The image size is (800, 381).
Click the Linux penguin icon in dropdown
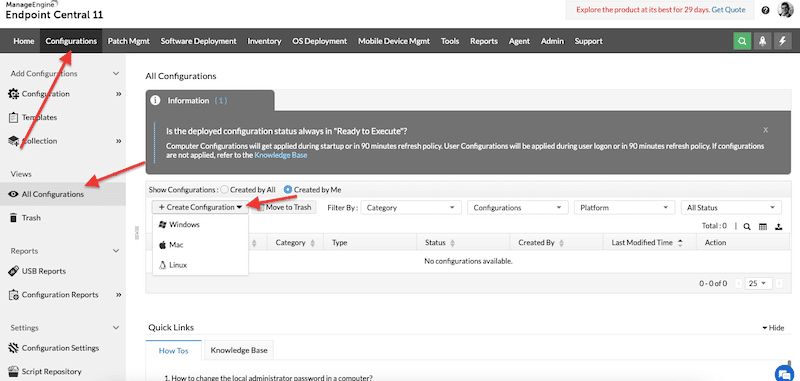tap(163, 265)
